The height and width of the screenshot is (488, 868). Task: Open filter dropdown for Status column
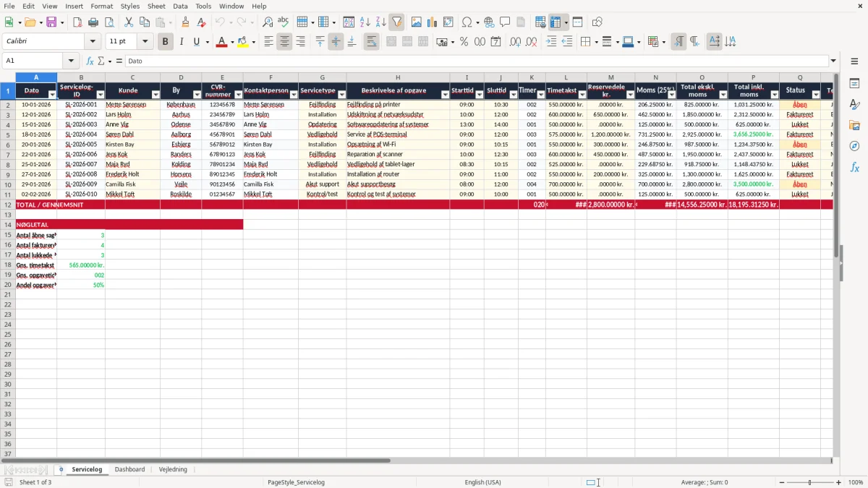point(816,95)
